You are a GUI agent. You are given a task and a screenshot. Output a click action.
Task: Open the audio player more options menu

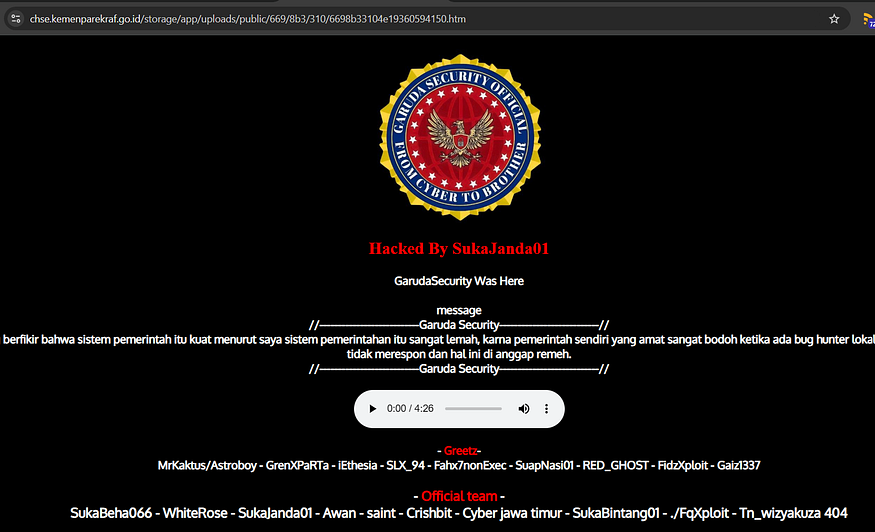coord(546,409)
